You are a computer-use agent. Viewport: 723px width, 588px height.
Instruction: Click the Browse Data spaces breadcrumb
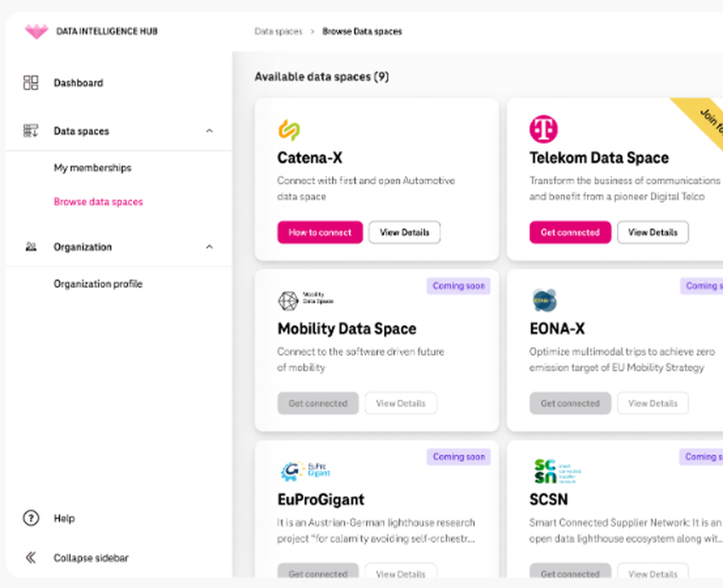[x=362, y=31]
